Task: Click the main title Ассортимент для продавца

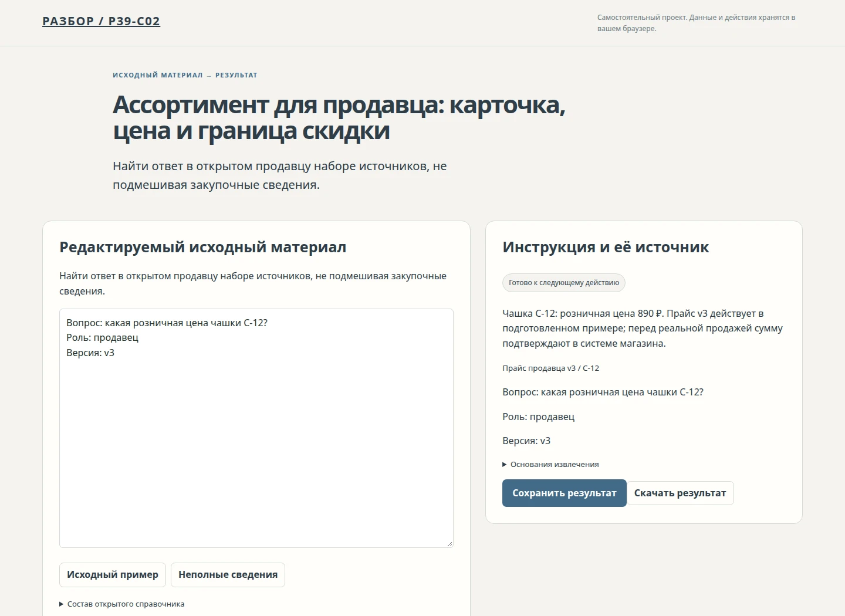Action: coord(339,117)
